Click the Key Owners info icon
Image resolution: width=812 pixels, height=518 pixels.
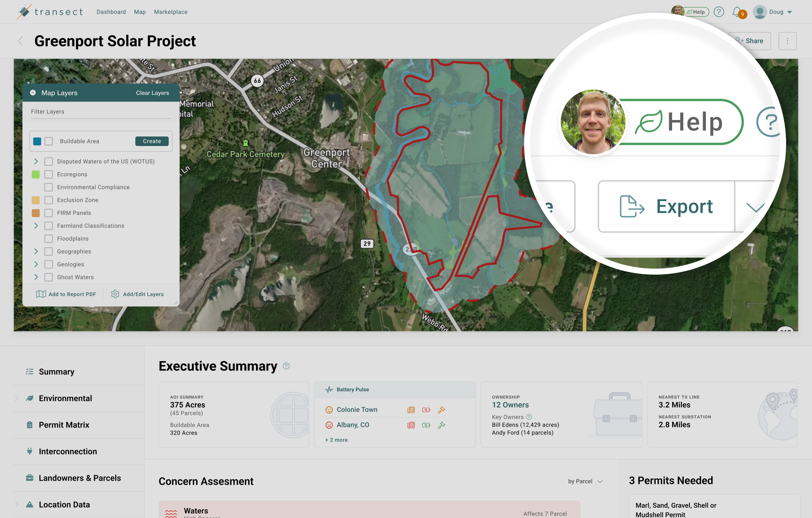tap(529, 417)
